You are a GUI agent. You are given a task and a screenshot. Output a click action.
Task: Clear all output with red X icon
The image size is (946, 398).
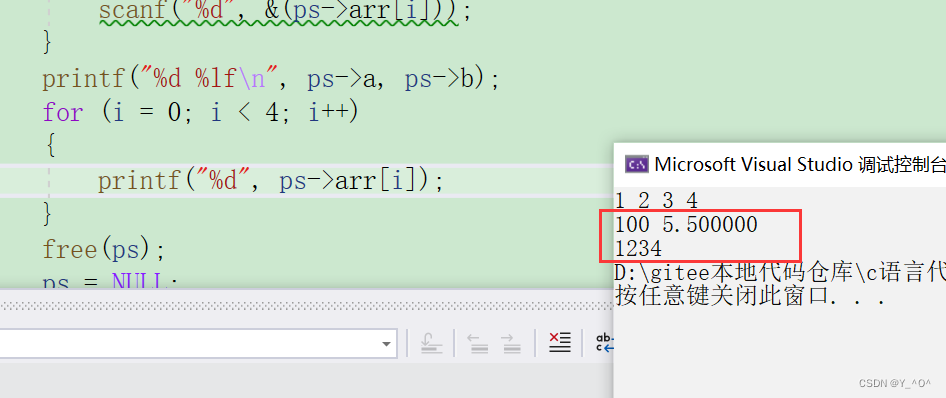[x=559, y=343]
